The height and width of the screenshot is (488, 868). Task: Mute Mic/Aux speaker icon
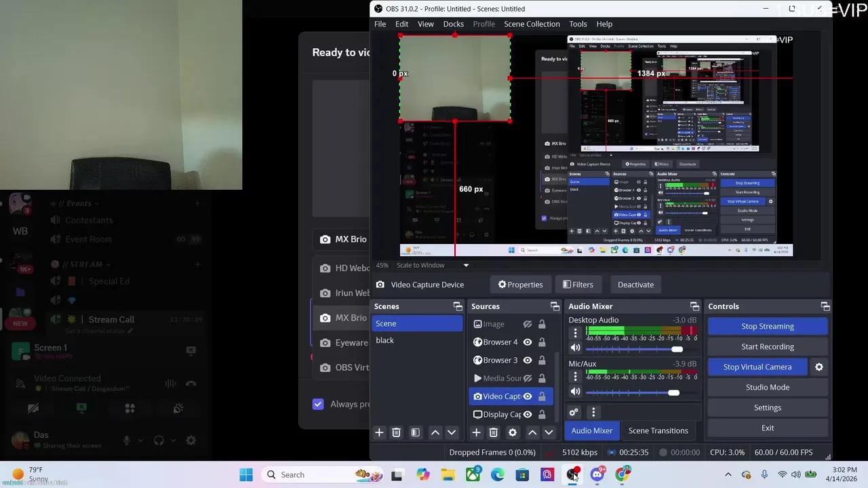tap(575, 392)
